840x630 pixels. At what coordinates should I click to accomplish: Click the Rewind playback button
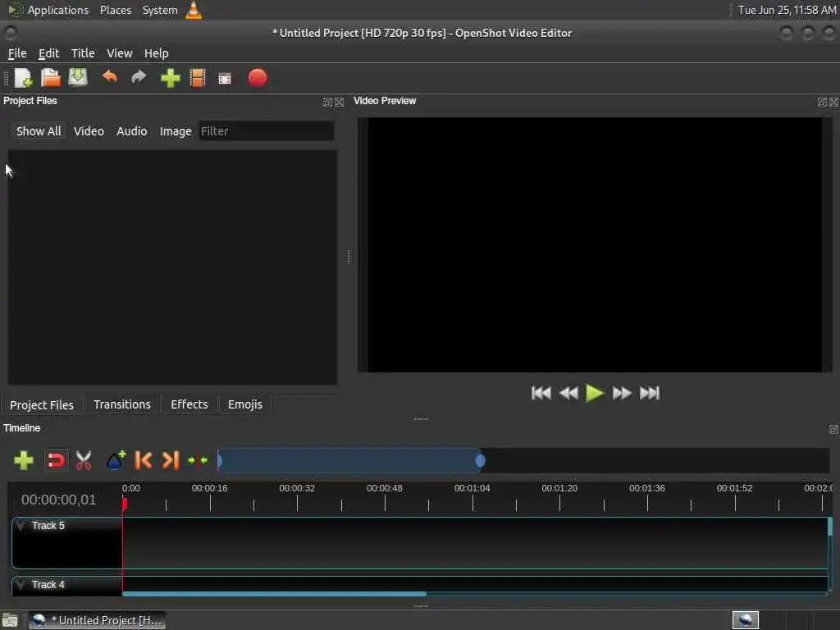point(568,393)
